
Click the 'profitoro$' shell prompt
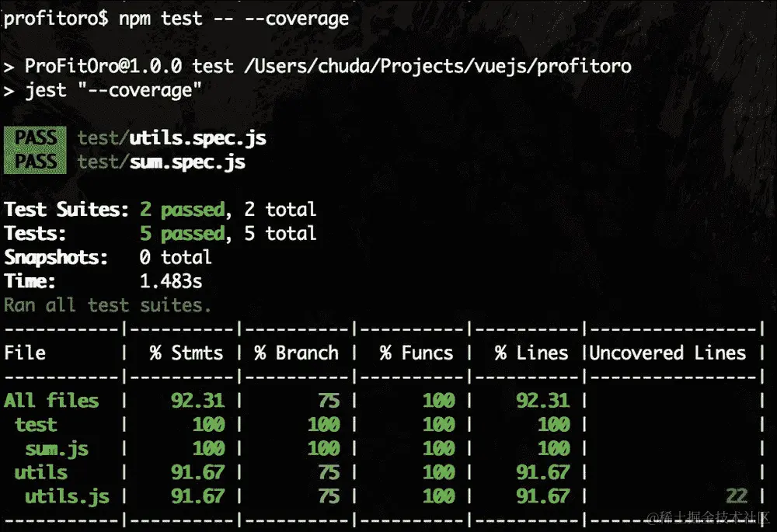click(x=56, y=19)
